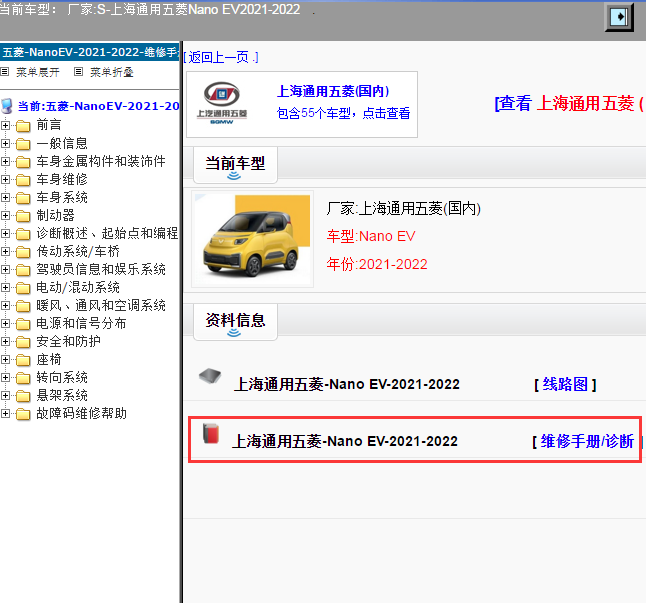Click the folder icon beside 转向系统
This screenshot has width=646, height=603.
[23, 378]
